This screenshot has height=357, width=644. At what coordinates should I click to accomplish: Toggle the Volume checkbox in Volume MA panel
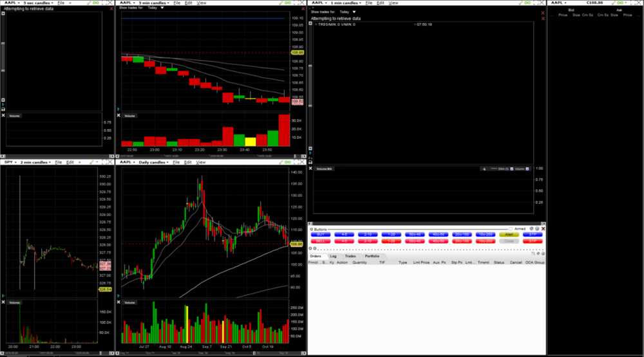pyautogui.click(x=527, y=169)
